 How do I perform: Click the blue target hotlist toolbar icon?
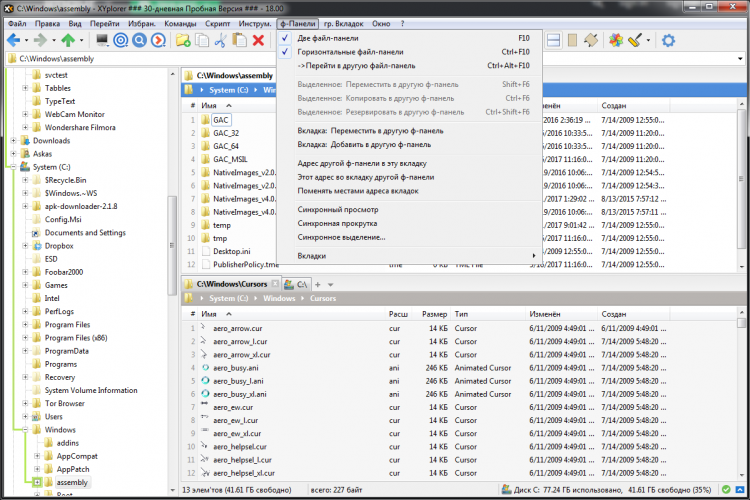point(121,41)
